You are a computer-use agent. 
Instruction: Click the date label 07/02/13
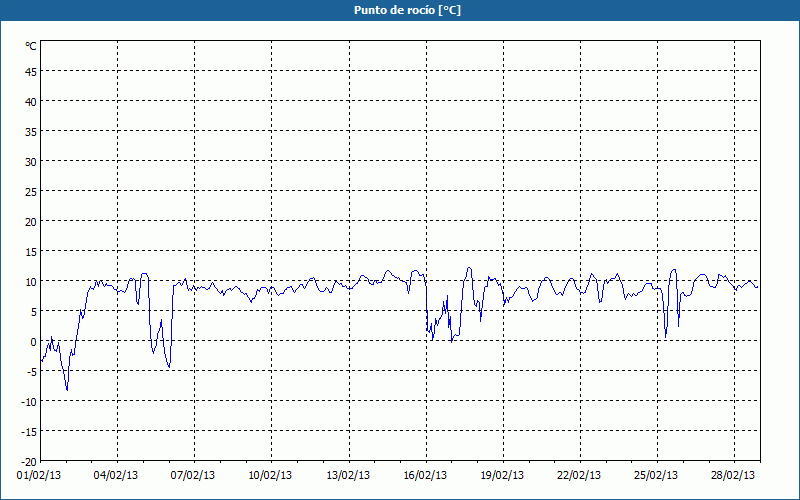click(x=193, y=476)
